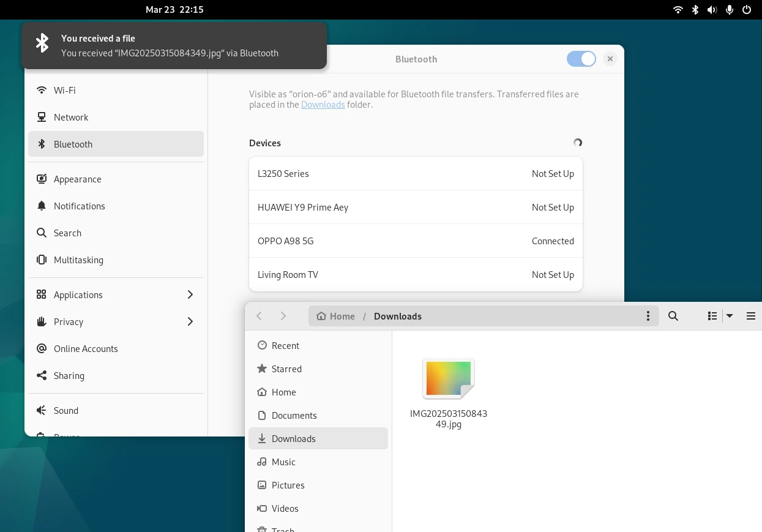Select the OPPO A98 5G device
The image size is (762, 532).
coord(416,241)
